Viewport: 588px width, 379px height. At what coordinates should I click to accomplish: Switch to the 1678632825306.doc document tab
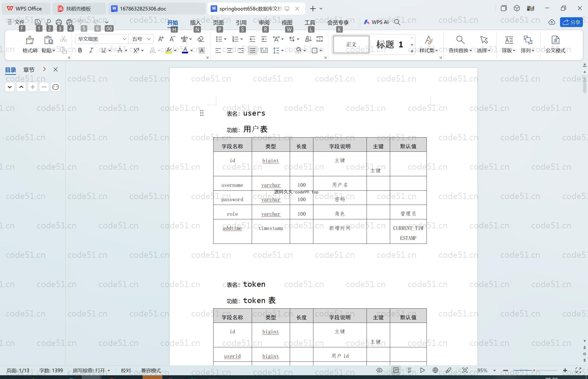point(156,9)
